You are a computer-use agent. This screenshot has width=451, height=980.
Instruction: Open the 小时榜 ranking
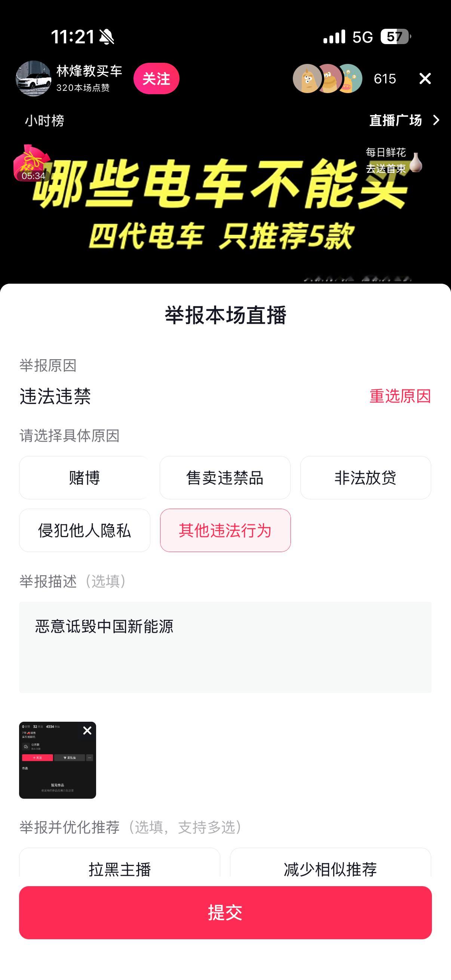tap(45, 121)
